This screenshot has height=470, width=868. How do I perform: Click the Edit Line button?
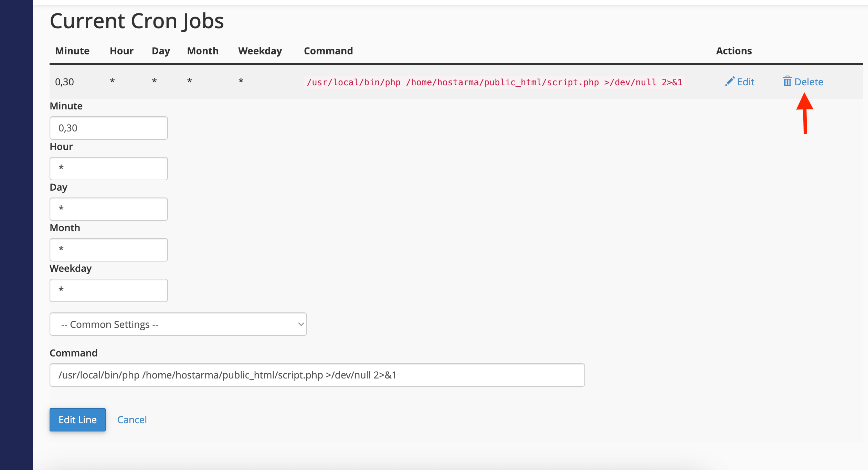pyautogui.click(x=77, y=419)
